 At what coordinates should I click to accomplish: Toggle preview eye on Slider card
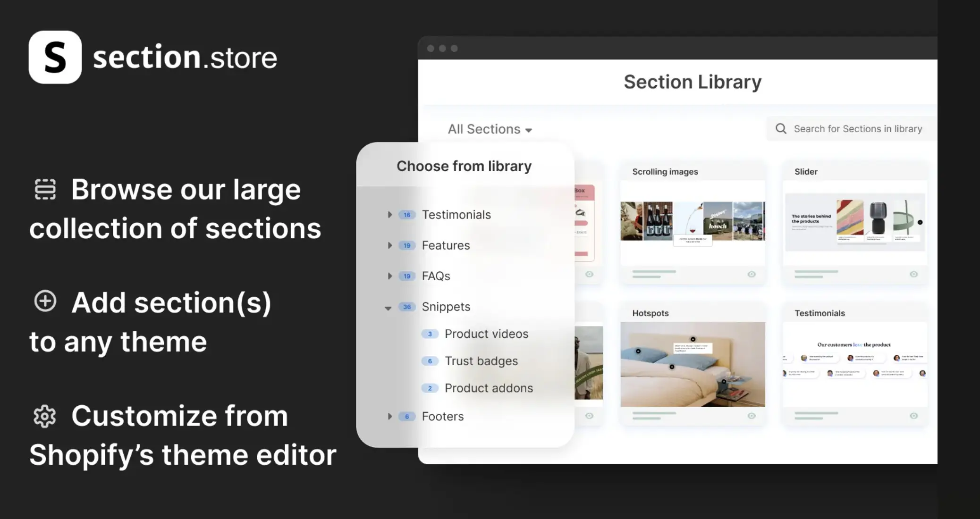pos(913,274)
